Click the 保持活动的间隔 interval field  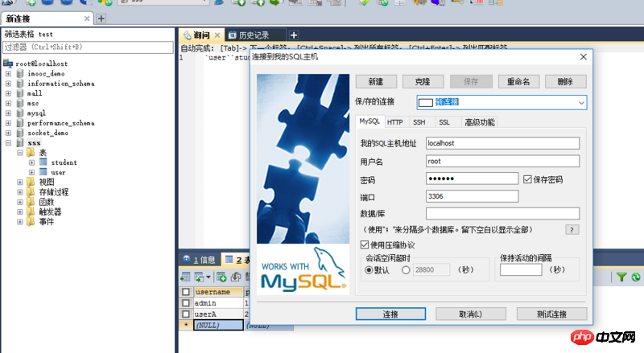pyautogui.click(x=520, y=269)
